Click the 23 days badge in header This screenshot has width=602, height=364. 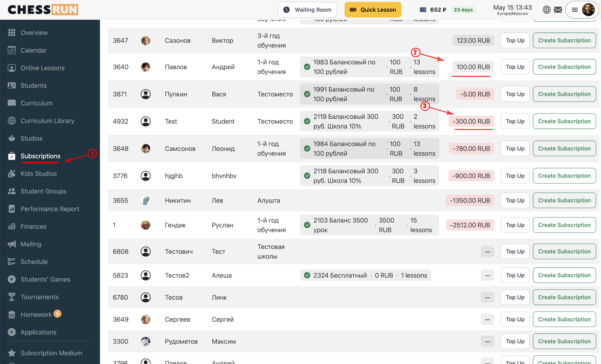click(463, 10)
